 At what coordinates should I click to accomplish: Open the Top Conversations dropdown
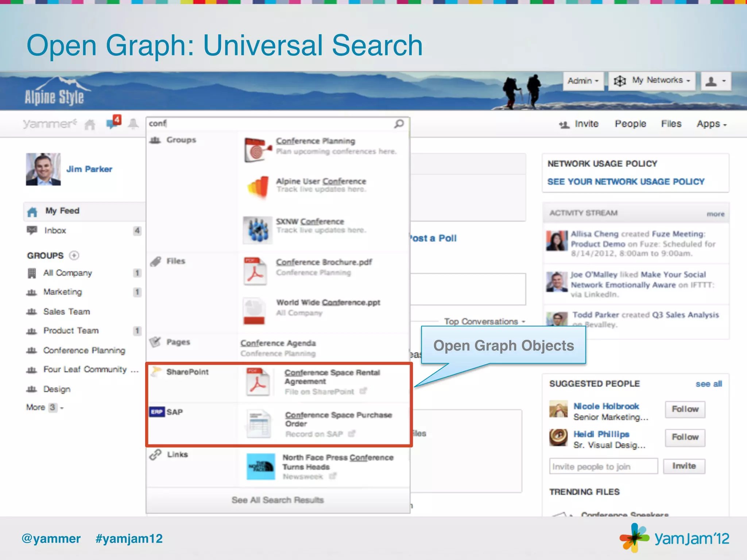[485, 322]
